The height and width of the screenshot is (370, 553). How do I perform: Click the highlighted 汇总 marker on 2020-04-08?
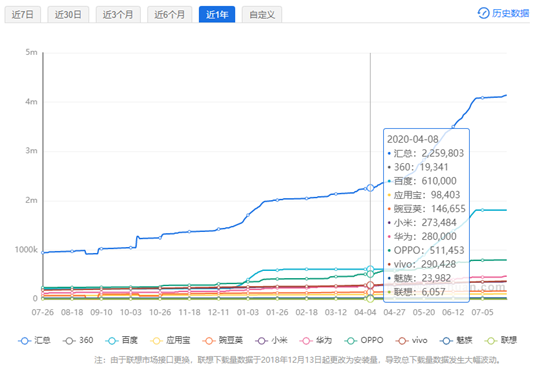click(x=370, y=188)
